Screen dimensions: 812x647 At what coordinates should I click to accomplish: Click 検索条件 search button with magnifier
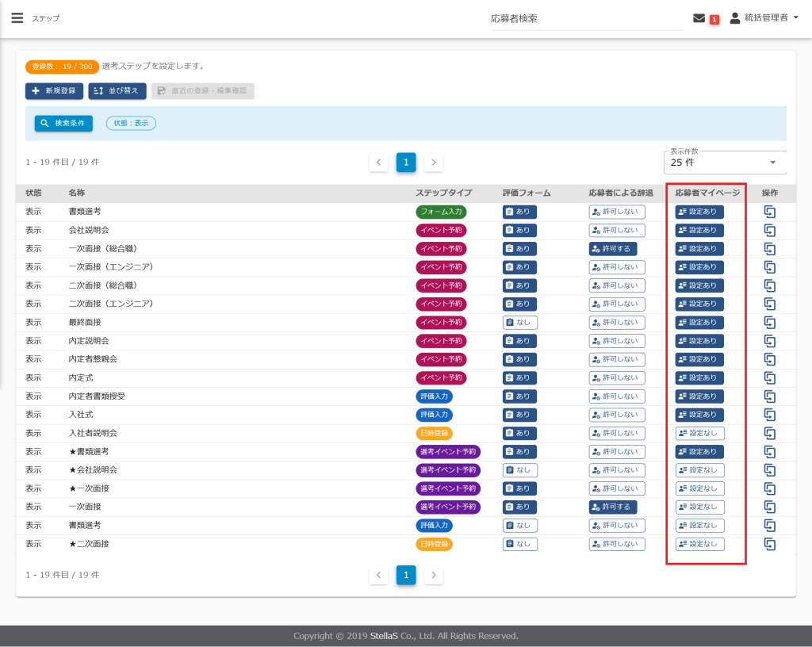coord(63,123)
